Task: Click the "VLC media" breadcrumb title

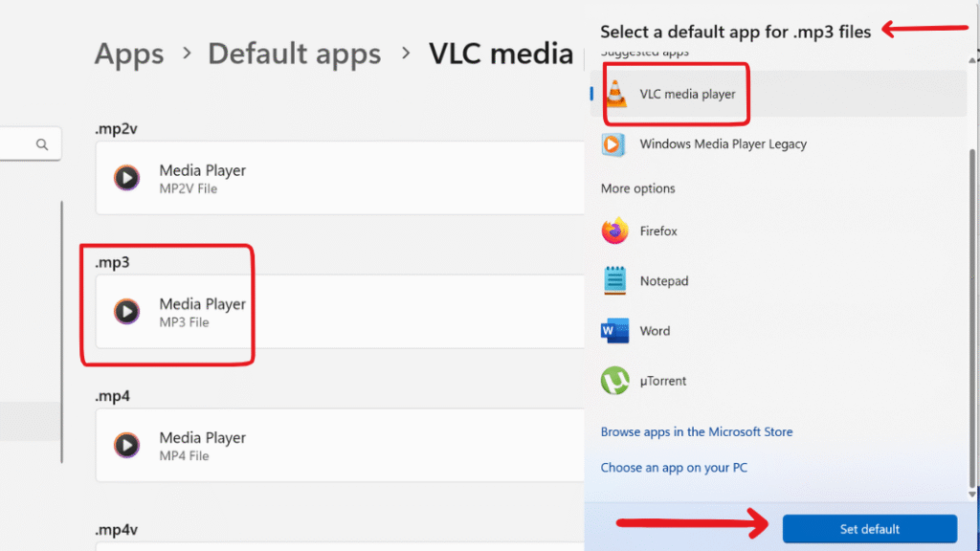Action: 501,54
